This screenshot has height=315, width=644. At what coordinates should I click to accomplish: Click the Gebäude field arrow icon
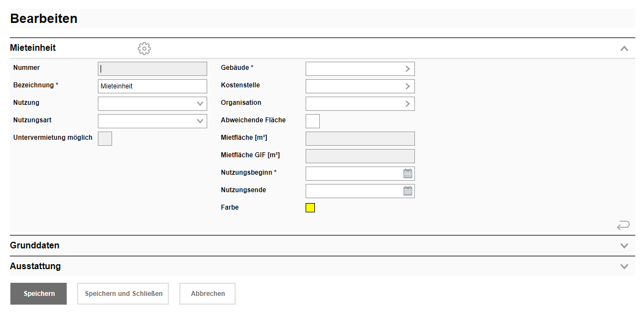click(x=407, y=69)
